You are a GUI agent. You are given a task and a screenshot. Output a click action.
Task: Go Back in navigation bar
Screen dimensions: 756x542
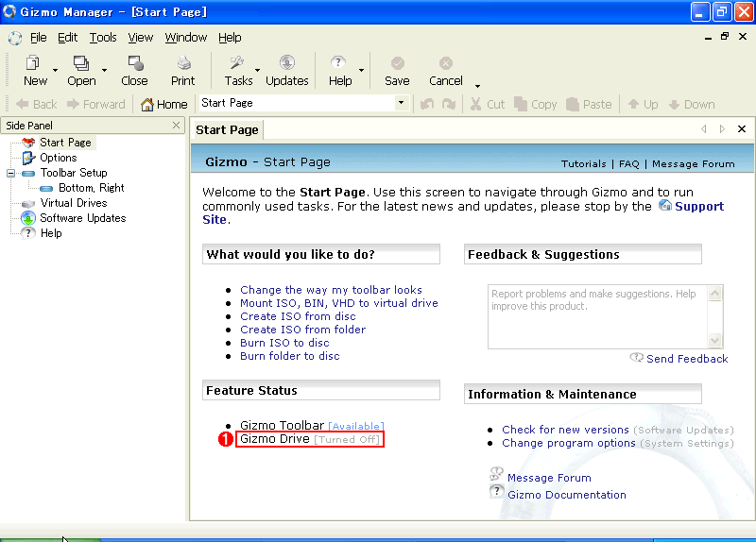click(x=37, y=104)
